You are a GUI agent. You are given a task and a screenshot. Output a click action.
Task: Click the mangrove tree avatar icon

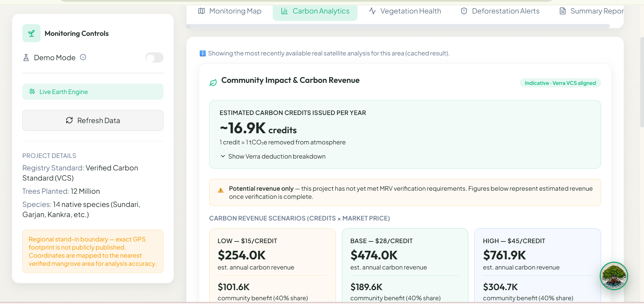tap(614, 276)
